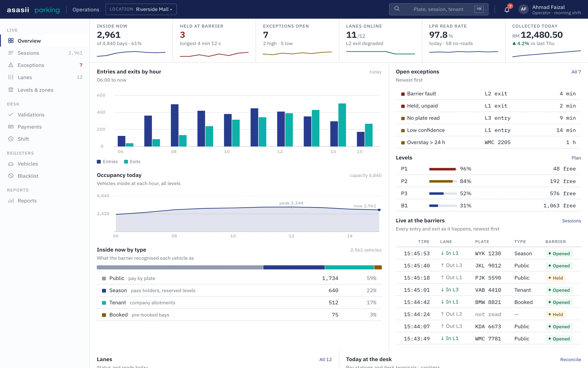This screenshot has width=588, height=368.
Task: Open the Held, unpaid exception row
Action: [488, 106]
